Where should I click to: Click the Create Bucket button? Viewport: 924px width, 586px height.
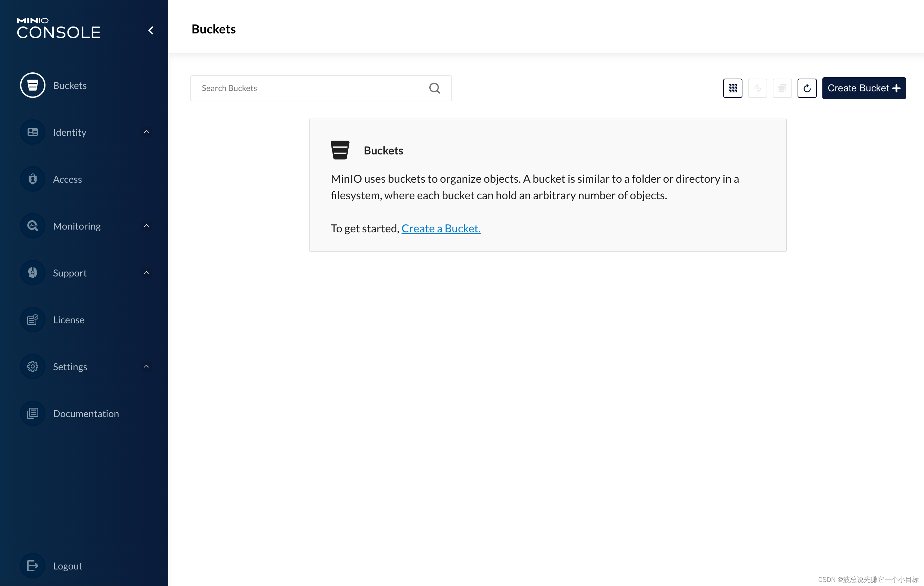coord(864,88)
